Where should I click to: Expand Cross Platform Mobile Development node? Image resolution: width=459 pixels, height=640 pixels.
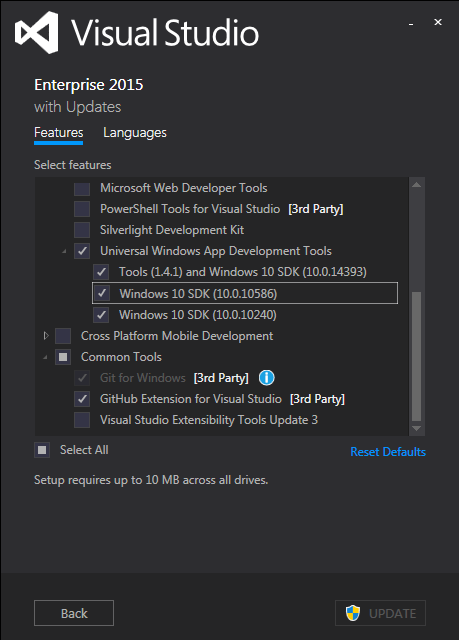46,336
